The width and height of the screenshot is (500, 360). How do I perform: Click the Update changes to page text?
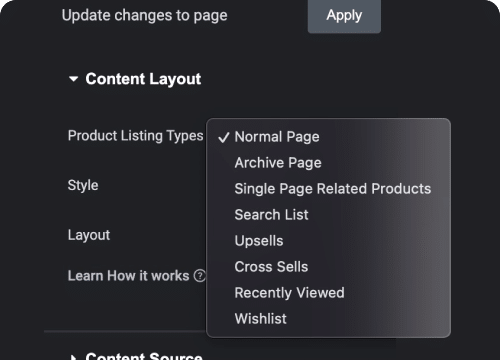pos(145,15)
